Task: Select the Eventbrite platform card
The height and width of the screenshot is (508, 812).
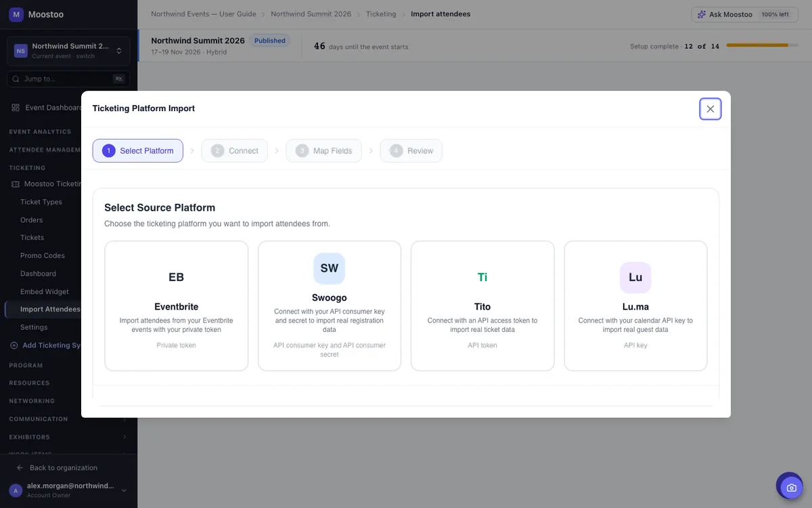Action: (x=177, y=306)
